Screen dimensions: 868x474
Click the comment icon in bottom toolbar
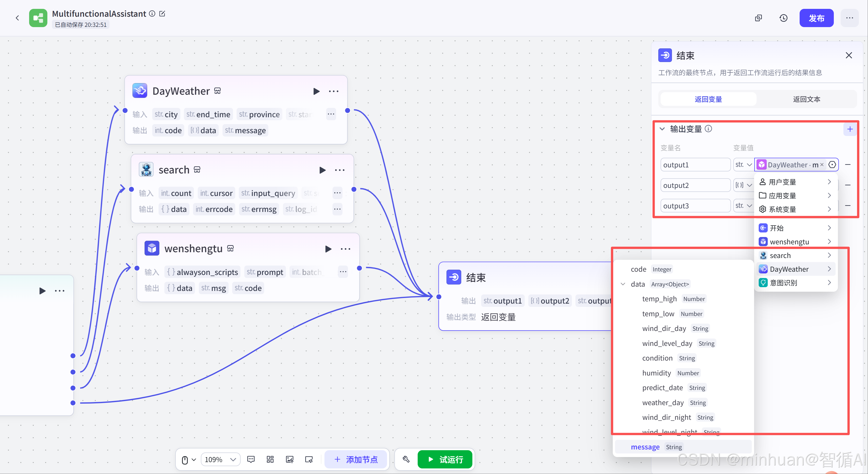pos(251,459)
